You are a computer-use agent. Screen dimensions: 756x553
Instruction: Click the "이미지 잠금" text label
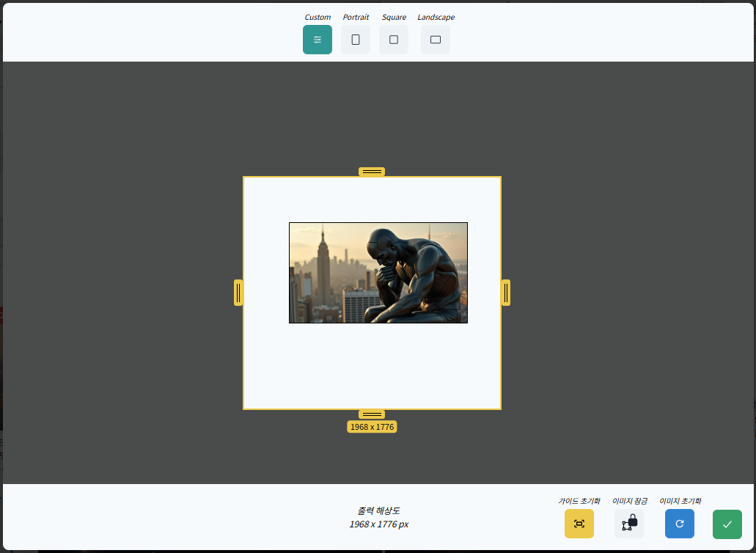[630, 501]
